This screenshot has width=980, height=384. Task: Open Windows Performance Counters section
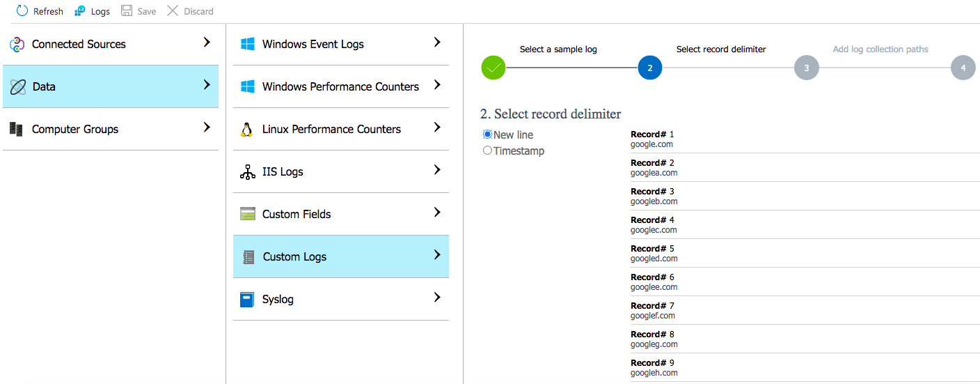pos(340,86)
